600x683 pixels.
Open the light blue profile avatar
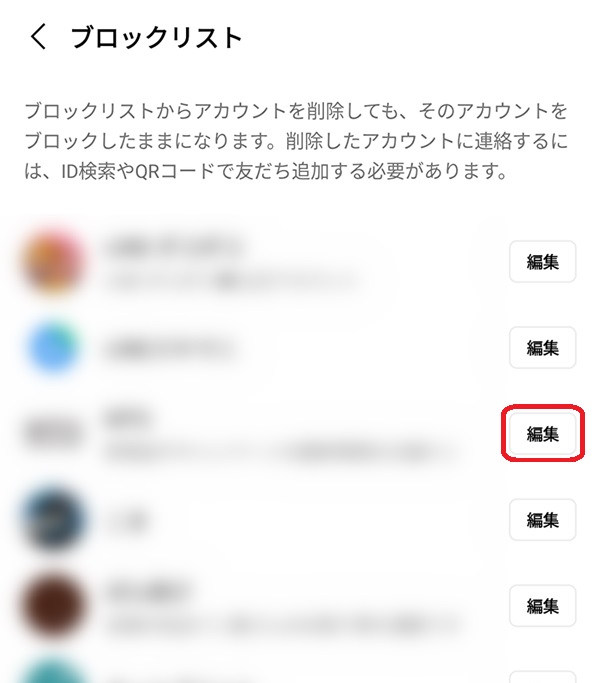pos(53,348)
